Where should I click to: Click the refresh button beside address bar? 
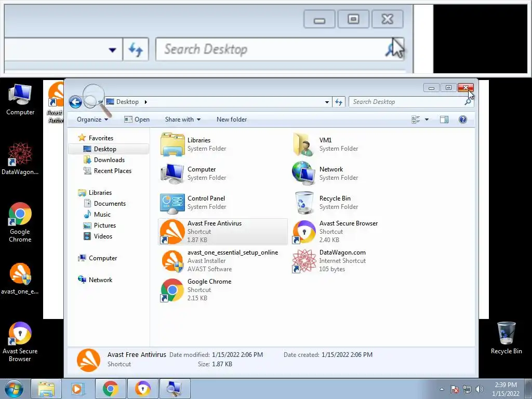339,102
